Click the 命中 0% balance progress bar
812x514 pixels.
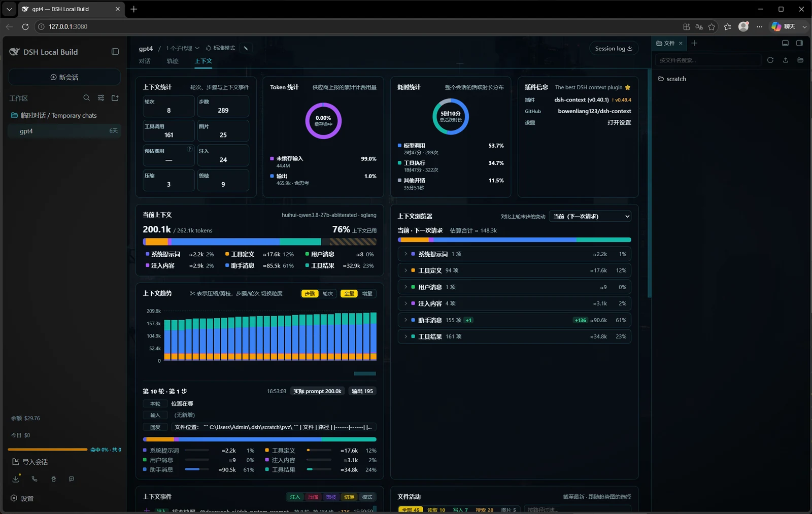pos(48,450)
